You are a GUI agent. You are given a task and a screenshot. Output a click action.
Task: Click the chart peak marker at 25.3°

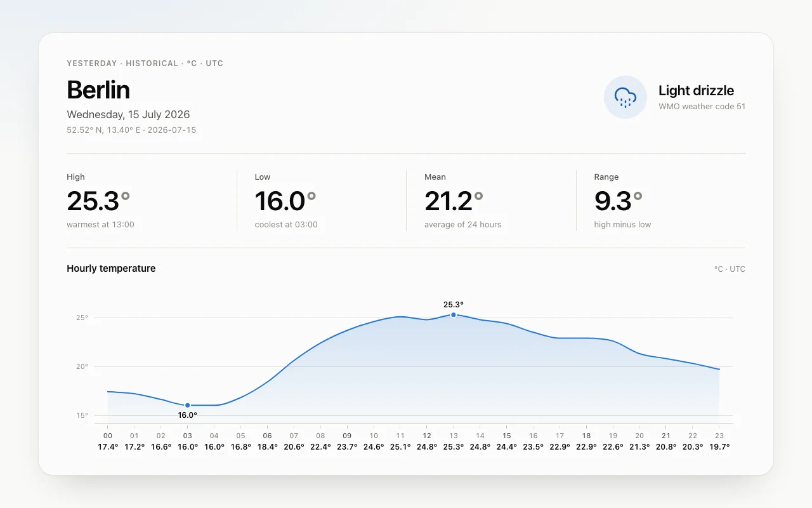coord(453,315)
